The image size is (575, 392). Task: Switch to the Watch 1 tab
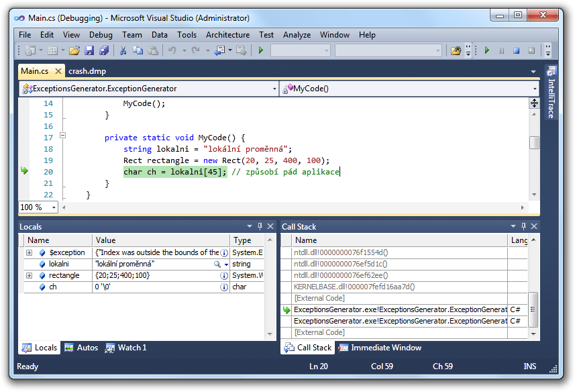(125, 348)
